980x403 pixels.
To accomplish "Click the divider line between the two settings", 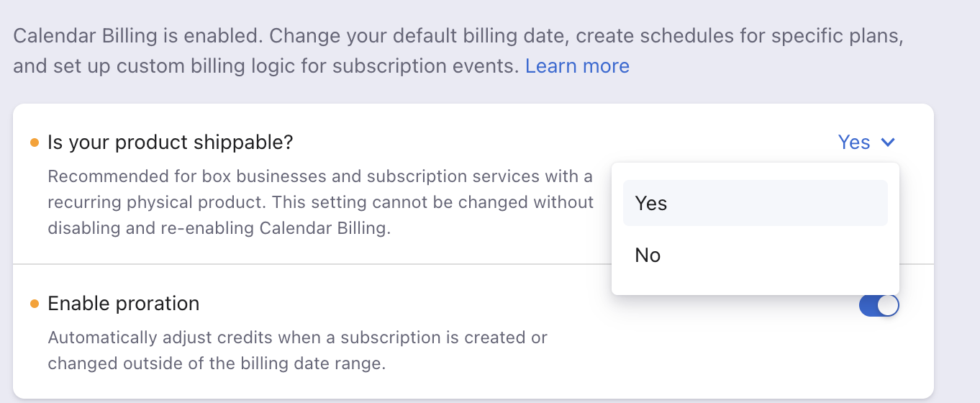I will point(309,264).
